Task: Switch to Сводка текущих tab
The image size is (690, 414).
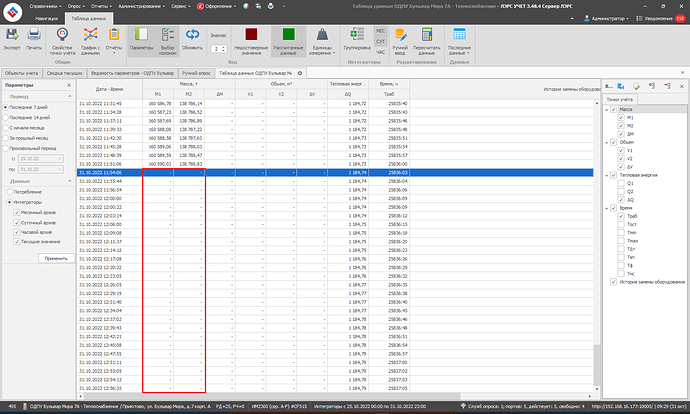Action: (x=64, y=73)
